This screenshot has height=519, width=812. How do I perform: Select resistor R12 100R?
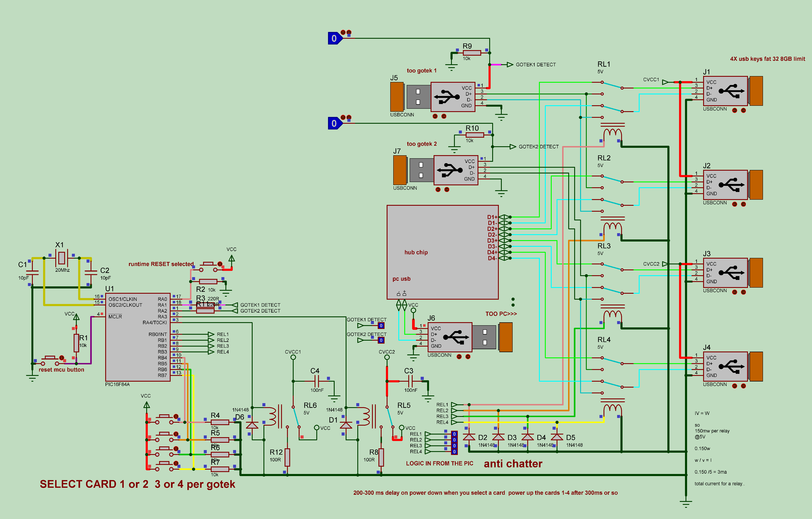point(287,457)
